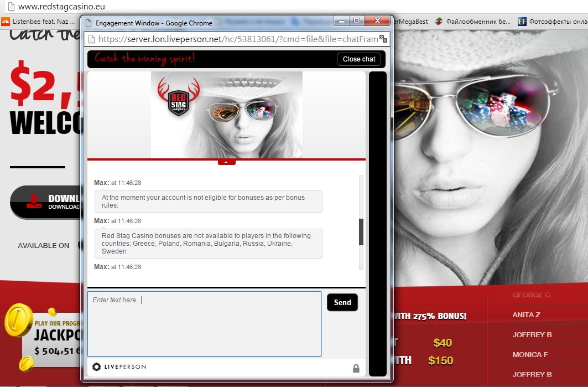Click the chat transcript scrollbar thumb
The image size is (588, 387).
(x=361, y=232)
